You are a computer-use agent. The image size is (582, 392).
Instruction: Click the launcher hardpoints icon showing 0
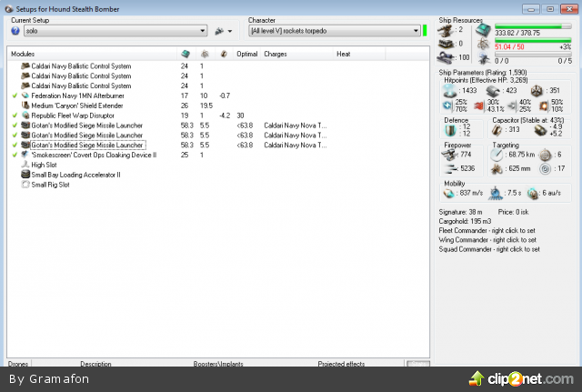pos(446,44)
